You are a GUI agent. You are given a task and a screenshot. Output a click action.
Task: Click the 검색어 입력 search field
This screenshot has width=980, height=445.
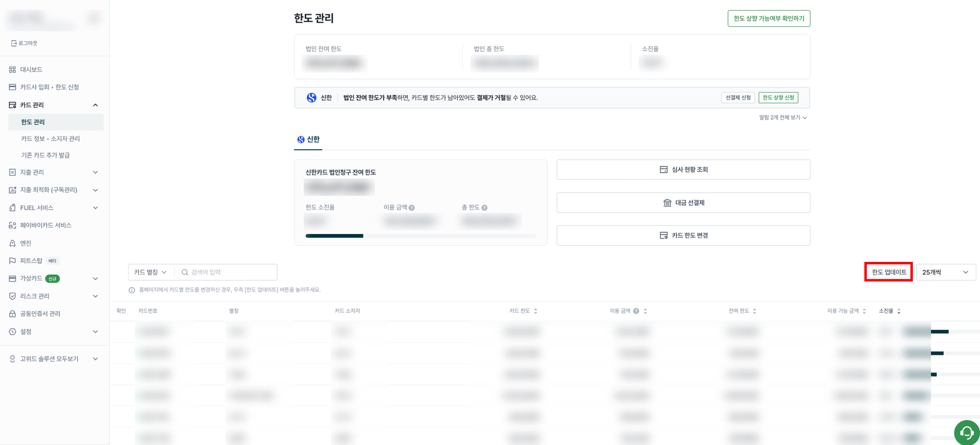227,272
